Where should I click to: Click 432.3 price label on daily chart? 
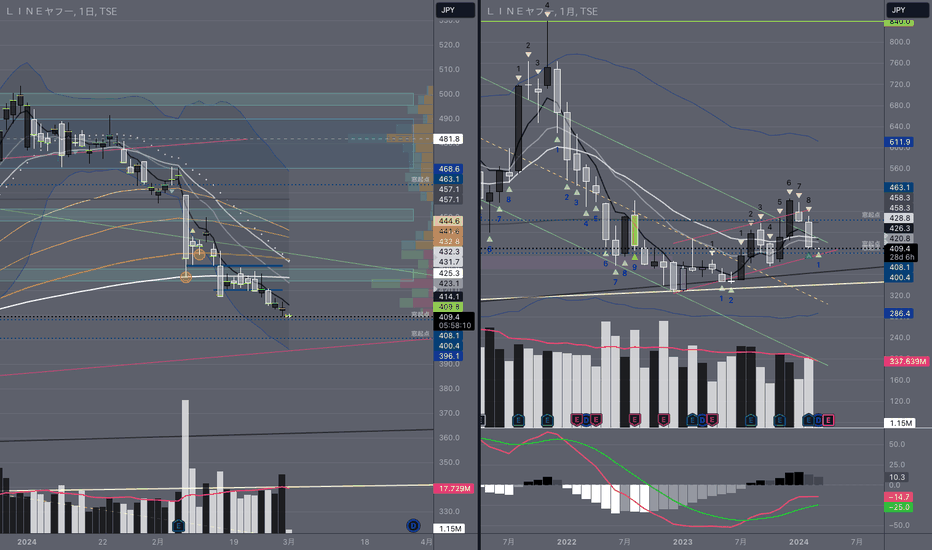(x=449, y=252)
